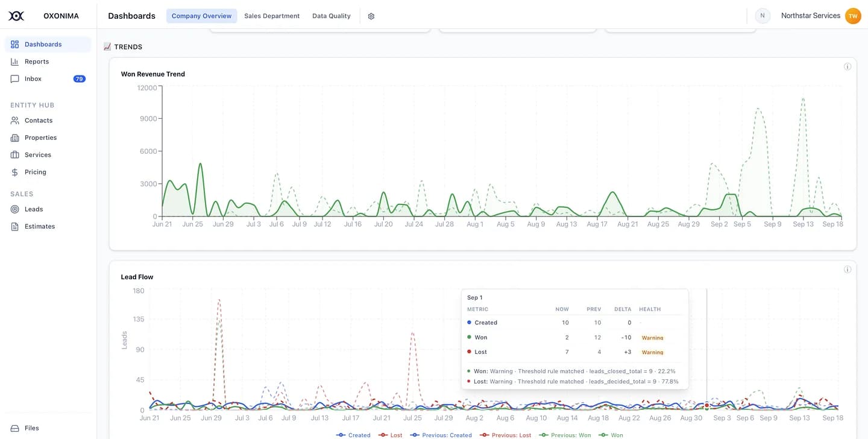868x439 pixels.
Task: Toggle the Won series in legend
Action: [611, 435]
